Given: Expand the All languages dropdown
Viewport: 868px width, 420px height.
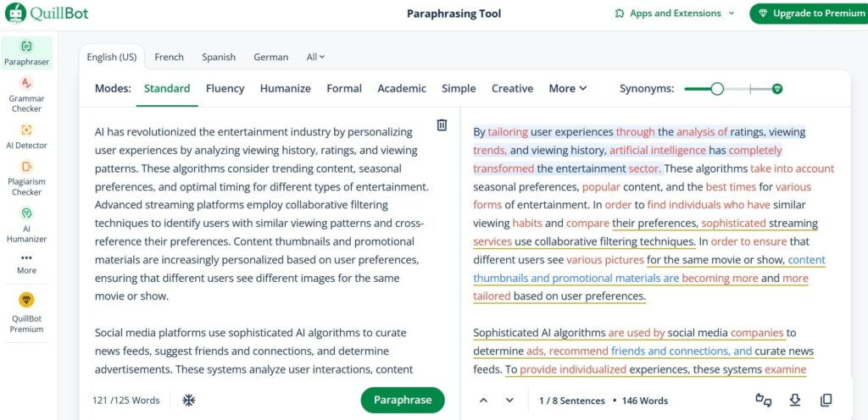Looking at the screenshot, I should pyautogui.click(x=315, y=57).
